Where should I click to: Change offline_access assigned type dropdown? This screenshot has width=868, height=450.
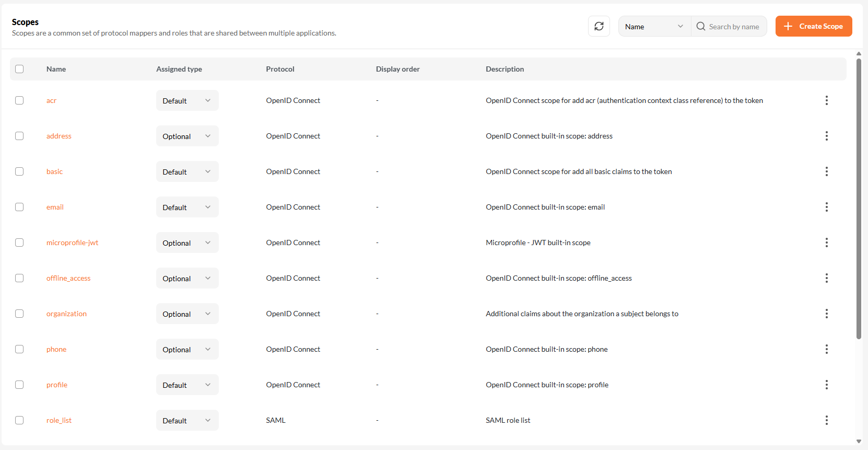187,278
